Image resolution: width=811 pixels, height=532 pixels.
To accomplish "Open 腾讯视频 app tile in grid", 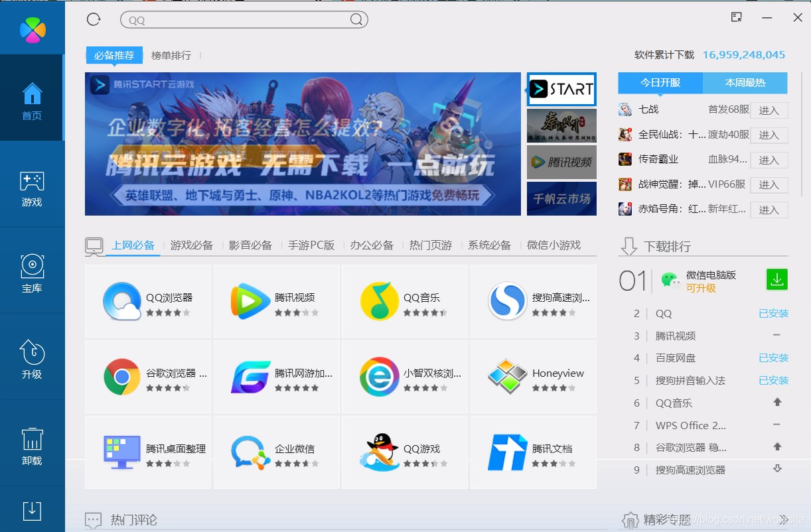I will coord(277,301).
